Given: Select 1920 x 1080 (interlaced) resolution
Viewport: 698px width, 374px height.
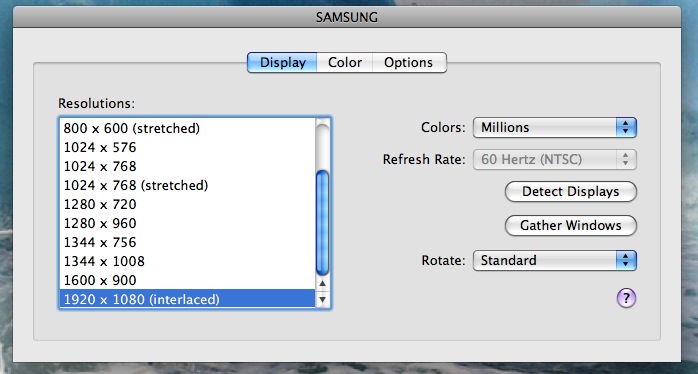Looking at the screenshot, I should pos(187,299).
